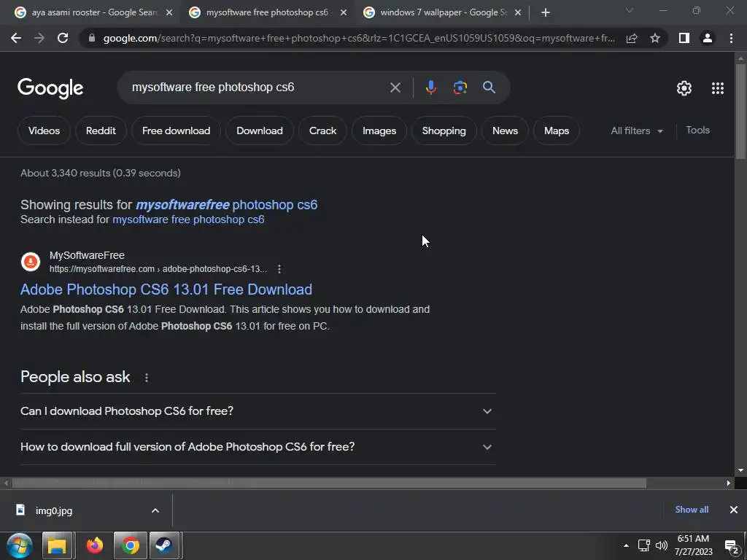Filter results by Videos

click(x=44, y=131)
